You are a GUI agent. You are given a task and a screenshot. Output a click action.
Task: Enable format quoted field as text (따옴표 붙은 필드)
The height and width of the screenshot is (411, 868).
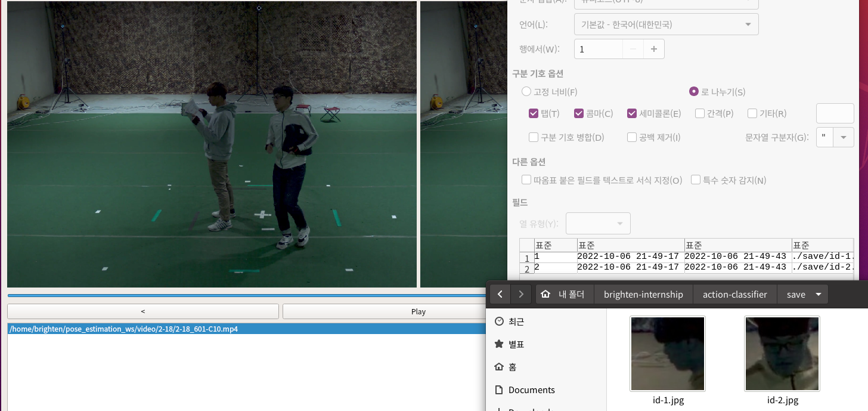(x=526, y=180)
